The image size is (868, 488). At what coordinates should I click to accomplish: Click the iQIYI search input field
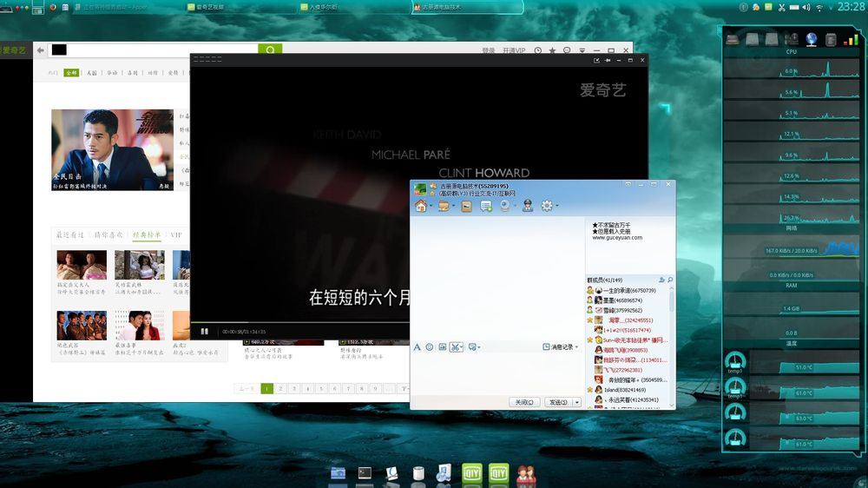154,49
